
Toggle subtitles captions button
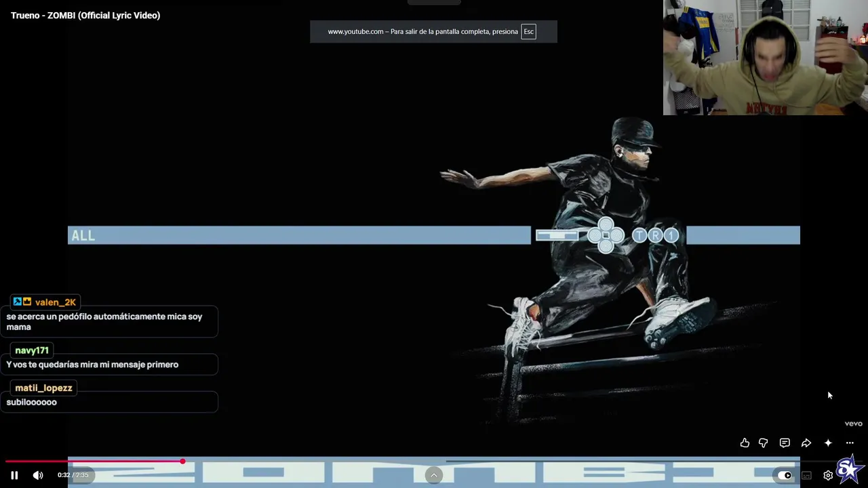pyautogui.click(x=806, y=475)
